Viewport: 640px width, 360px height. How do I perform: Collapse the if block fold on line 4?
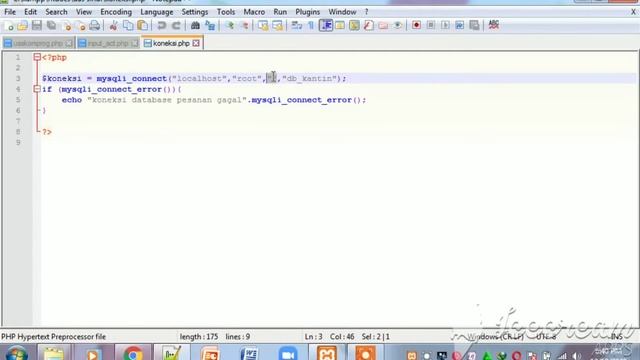37,89
